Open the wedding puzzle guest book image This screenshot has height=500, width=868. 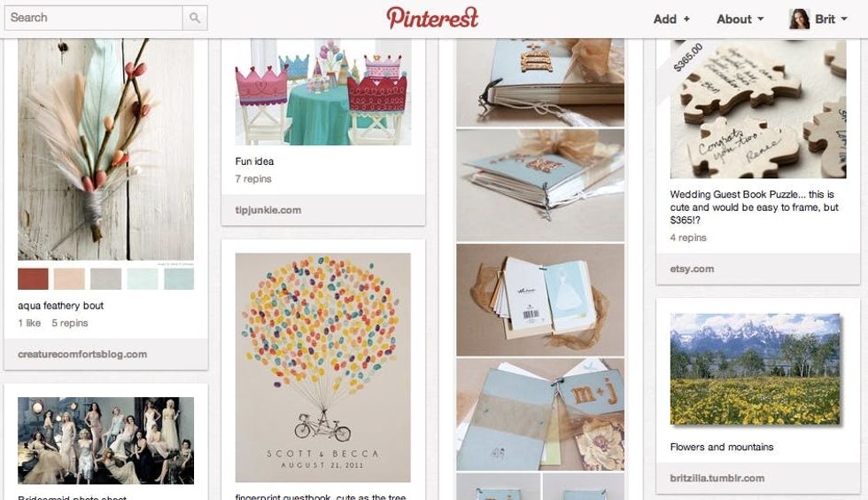click(x=758, y=109)
